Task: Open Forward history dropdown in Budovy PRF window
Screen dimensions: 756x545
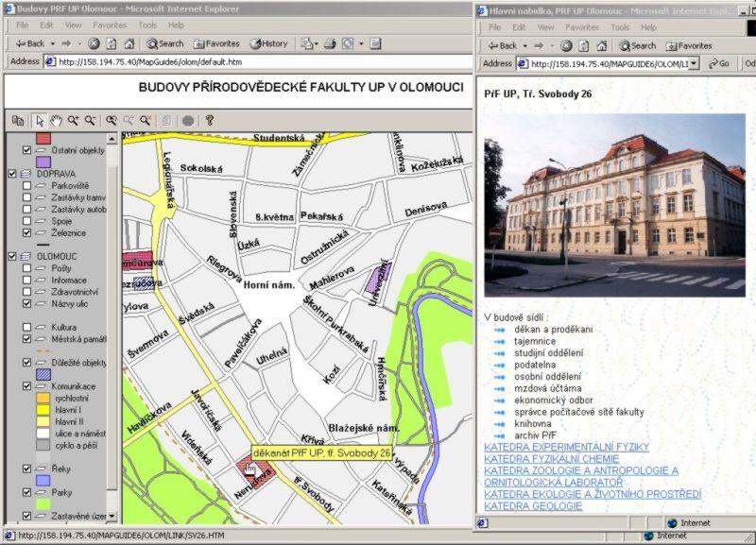Action: coord(79,43)
